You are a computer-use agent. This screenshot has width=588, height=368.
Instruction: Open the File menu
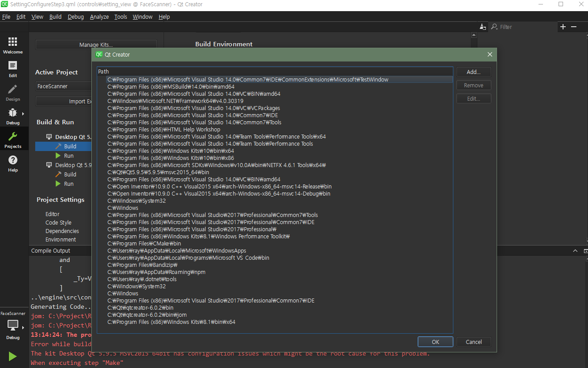[6, 16]
